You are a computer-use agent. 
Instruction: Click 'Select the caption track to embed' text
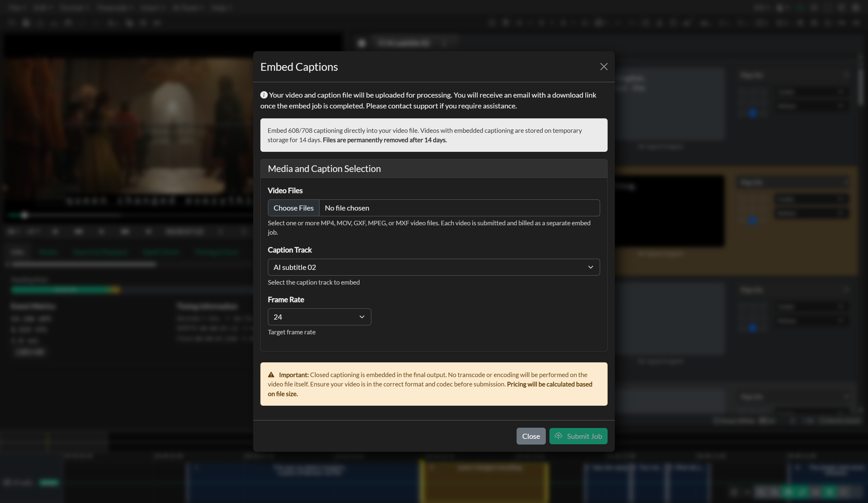click(x=313, y=282)
